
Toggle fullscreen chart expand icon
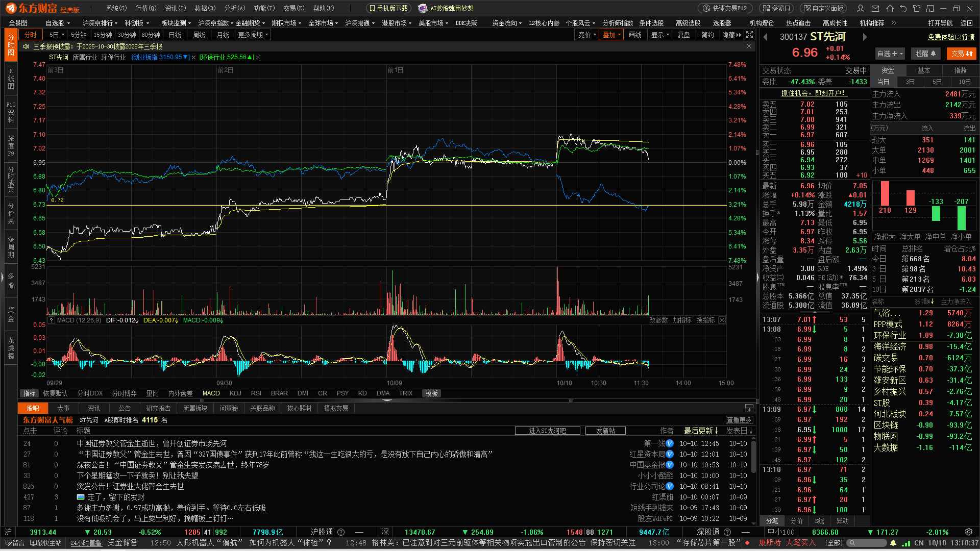coord(749,35)
